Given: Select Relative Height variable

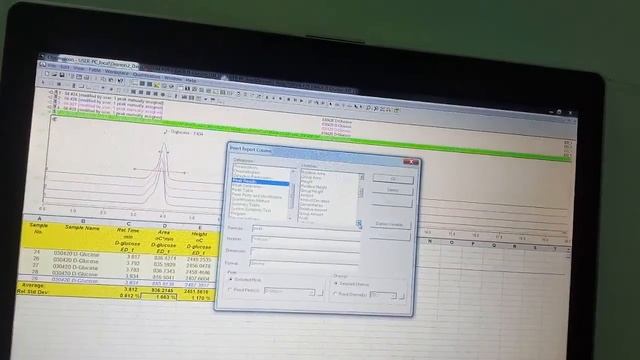Looking at the screenshot, I should (x=313, y=187).
